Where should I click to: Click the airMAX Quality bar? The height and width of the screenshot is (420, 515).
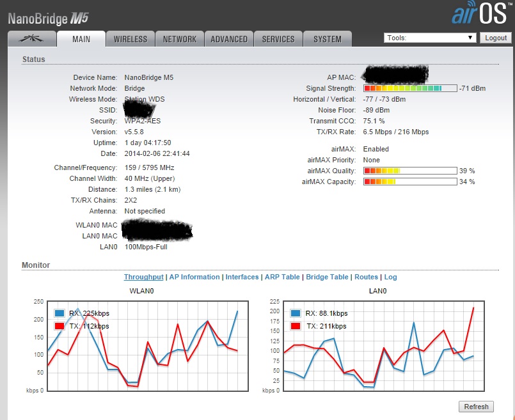410,171
